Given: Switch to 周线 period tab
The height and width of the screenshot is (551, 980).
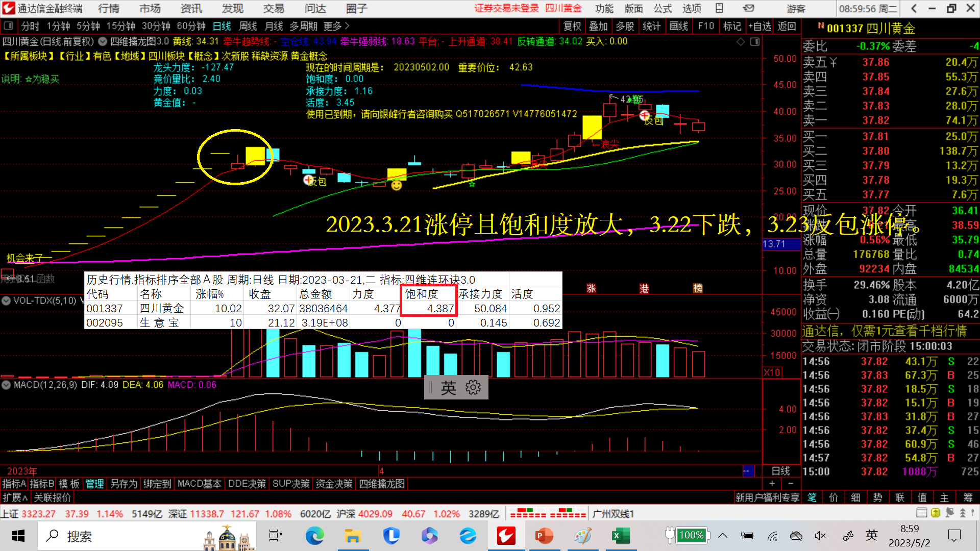Looking at the screenshot, I should pyautogui.click(x=248, y=26).
